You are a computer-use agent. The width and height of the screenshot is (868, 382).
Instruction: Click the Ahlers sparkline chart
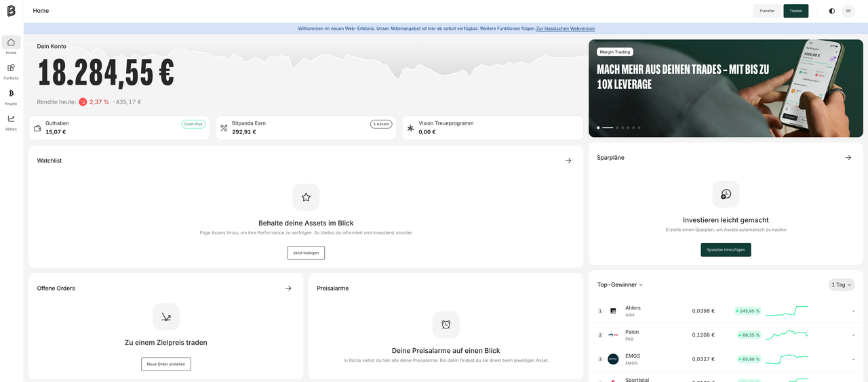tap(787, 311)
